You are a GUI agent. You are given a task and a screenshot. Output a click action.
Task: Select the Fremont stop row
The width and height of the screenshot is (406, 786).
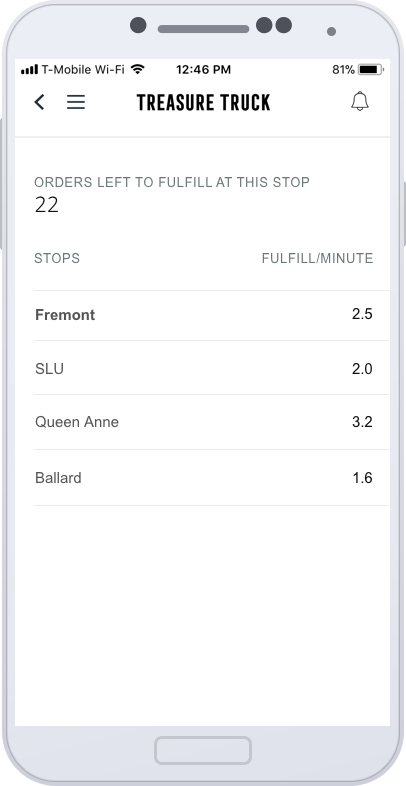pyautogui.click(x=211, y=315)
